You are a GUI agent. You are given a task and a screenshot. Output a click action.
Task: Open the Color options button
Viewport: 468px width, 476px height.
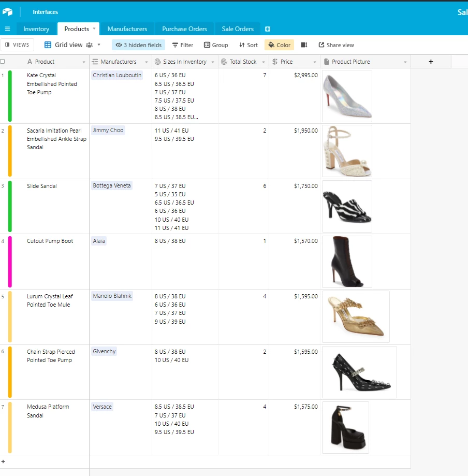(x=279, y=45)
